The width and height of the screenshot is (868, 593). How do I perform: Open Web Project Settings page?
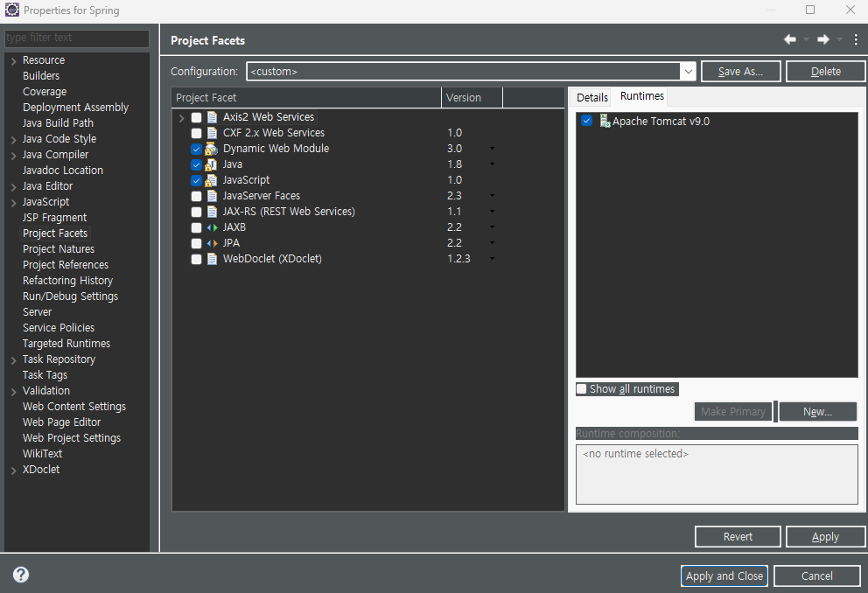pos(72,438)
